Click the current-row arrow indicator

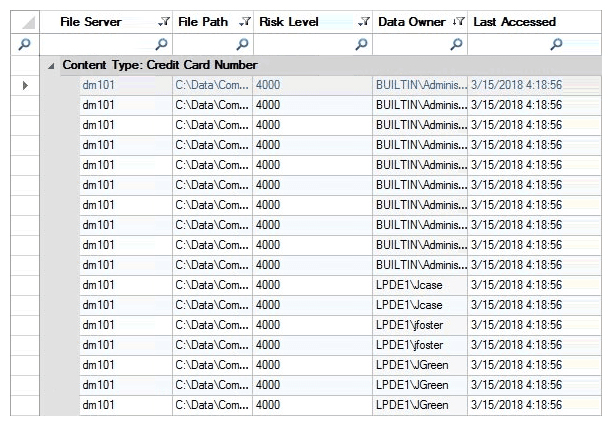[25, 85]
